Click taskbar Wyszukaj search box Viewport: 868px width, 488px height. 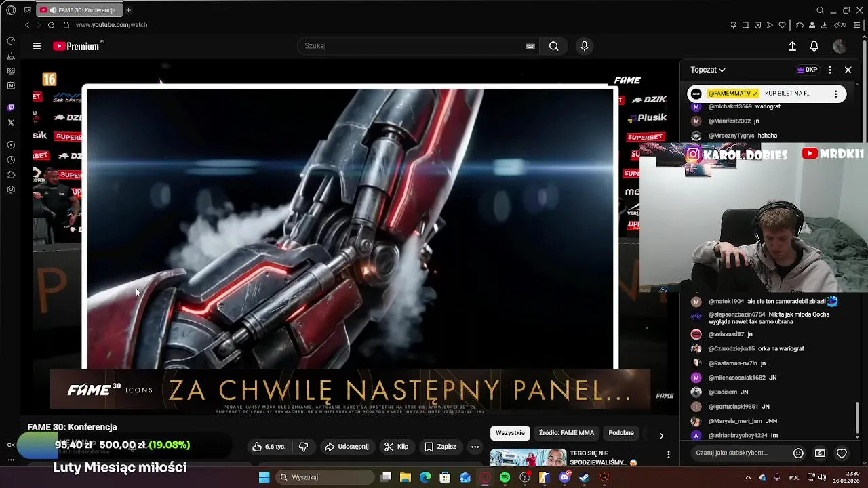click(x=326, y=477)
